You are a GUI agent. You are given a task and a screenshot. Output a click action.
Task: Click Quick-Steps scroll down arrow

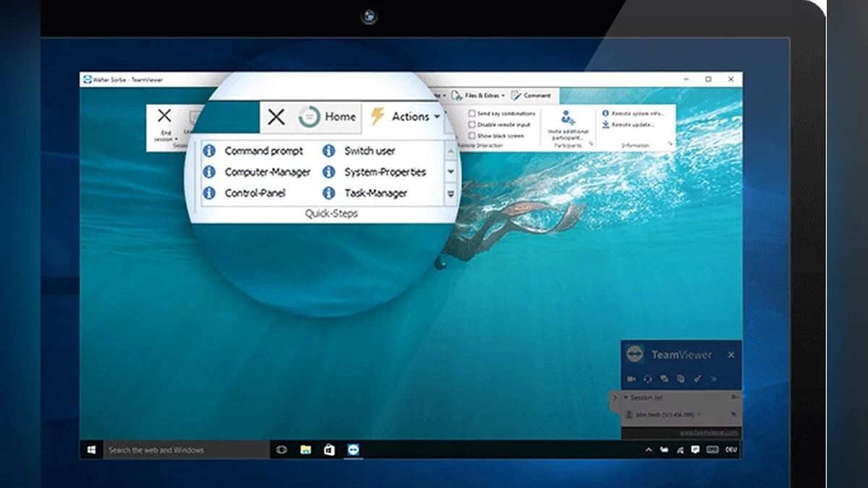(451, 172)
